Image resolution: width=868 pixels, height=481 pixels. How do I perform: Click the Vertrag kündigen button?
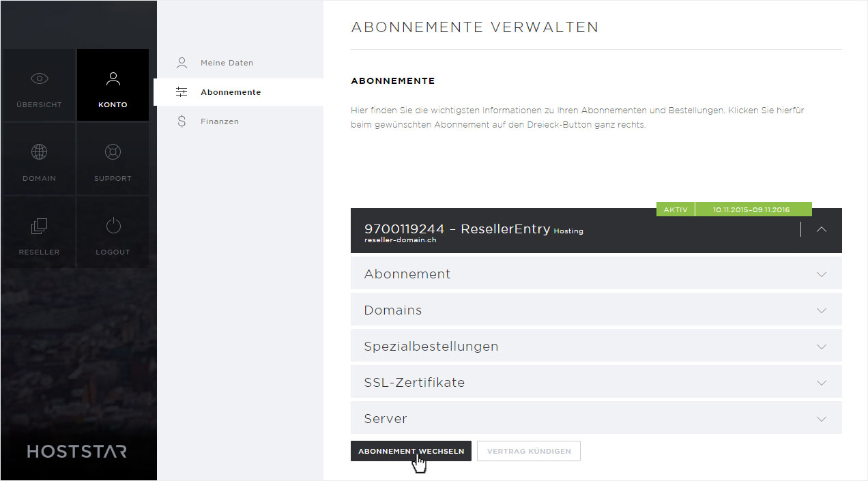click(529, 451)
